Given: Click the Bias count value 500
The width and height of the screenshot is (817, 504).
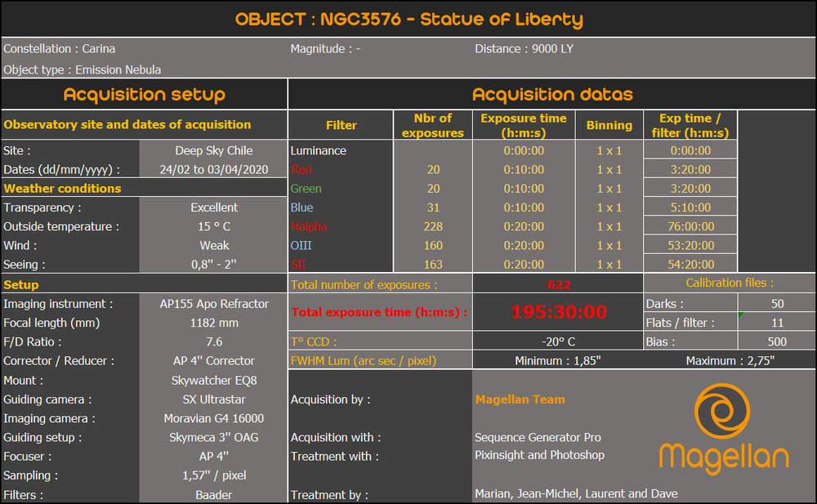Looking at the screenshot, I should 776,341.
